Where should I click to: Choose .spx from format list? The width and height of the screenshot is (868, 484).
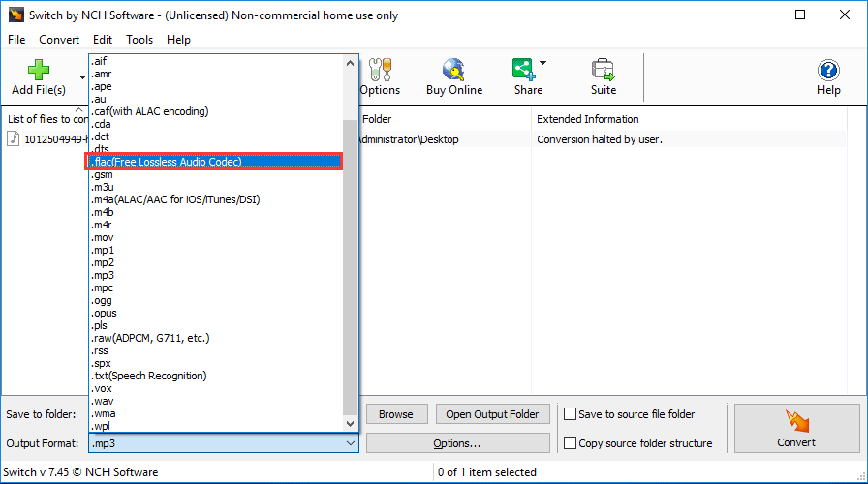(x=216, y=363)
